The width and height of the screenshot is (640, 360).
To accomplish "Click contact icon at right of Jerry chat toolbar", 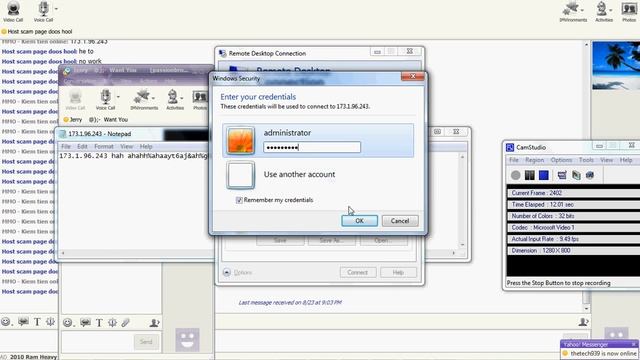I will click(154, 323).
